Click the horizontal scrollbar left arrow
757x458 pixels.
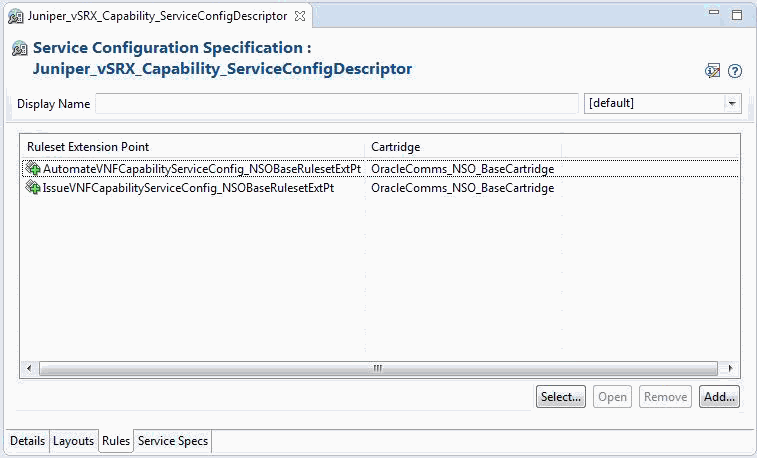coord(29,369)
